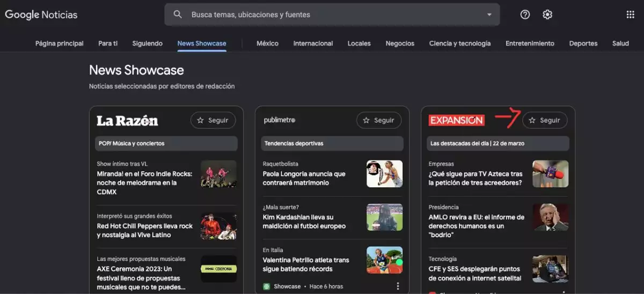The height and width of the screenshot is (294, 644).
Task: Click the Paola Longoria thumbnail
Action: (x=384, y=174)
